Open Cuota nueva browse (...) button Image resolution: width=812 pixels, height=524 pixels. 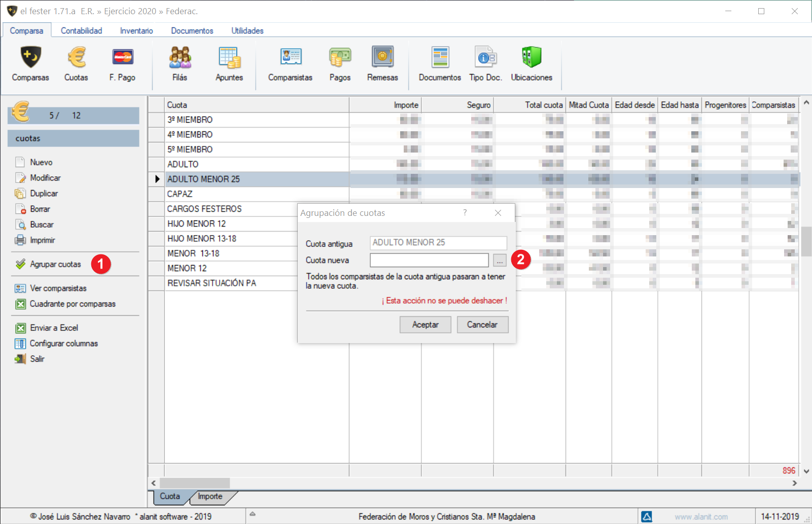(500, 260)
